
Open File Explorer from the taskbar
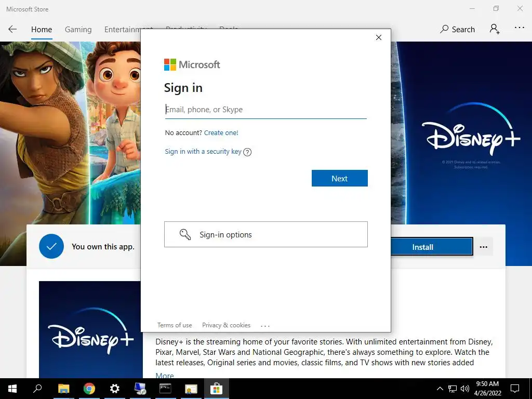coord(63,389)
